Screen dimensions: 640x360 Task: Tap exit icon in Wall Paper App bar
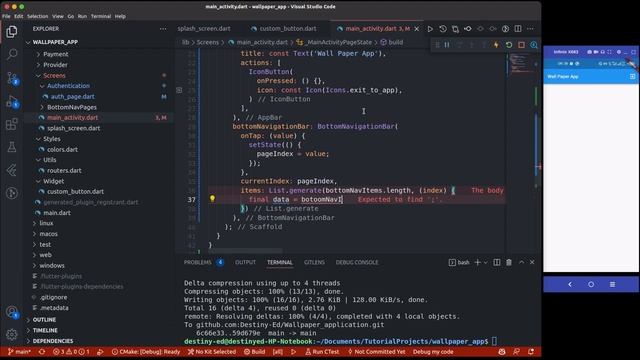pos(632,76)
